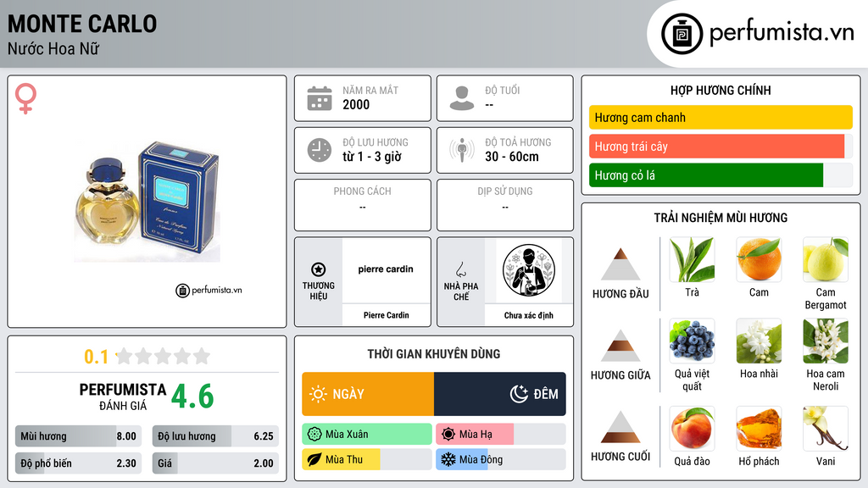The image size is (868, 488).
Task: Click the Mùa Xuân season bar
Action: click(367, 435)
